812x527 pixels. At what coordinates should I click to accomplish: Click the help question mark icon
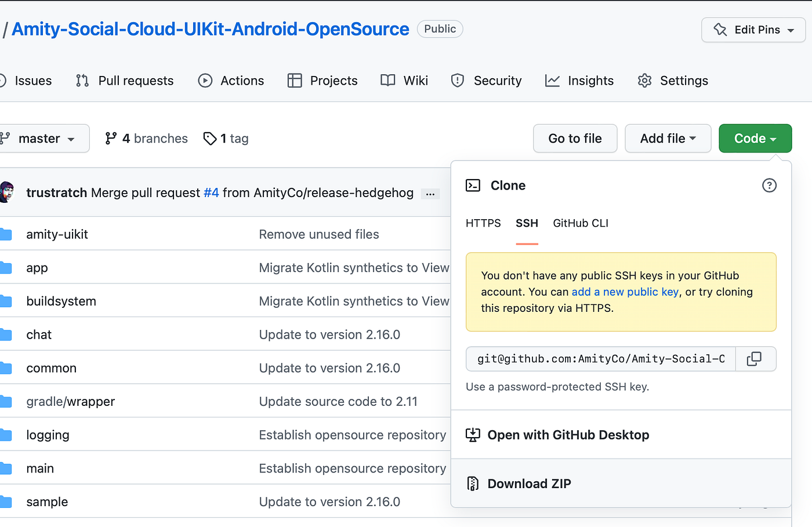(x=769, y=186)
